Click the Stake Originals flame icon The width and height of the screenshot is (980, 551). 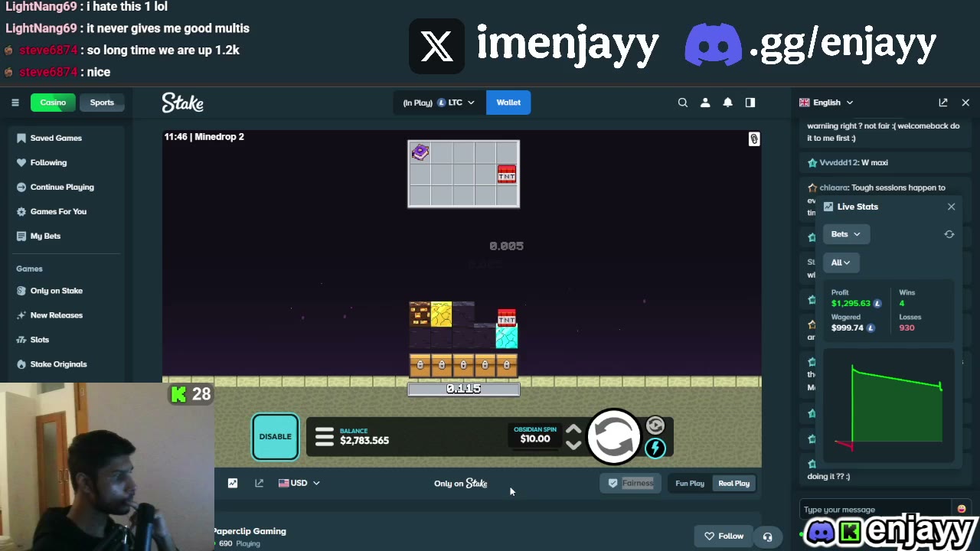(x=21, y=364)
